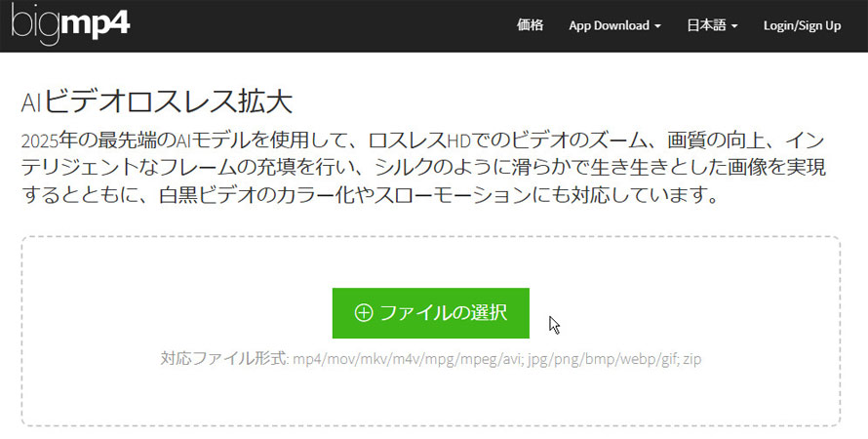Click empty area of dark navigation bar
The width and height of the screenshot is (868, 439).
pos(322,26)
